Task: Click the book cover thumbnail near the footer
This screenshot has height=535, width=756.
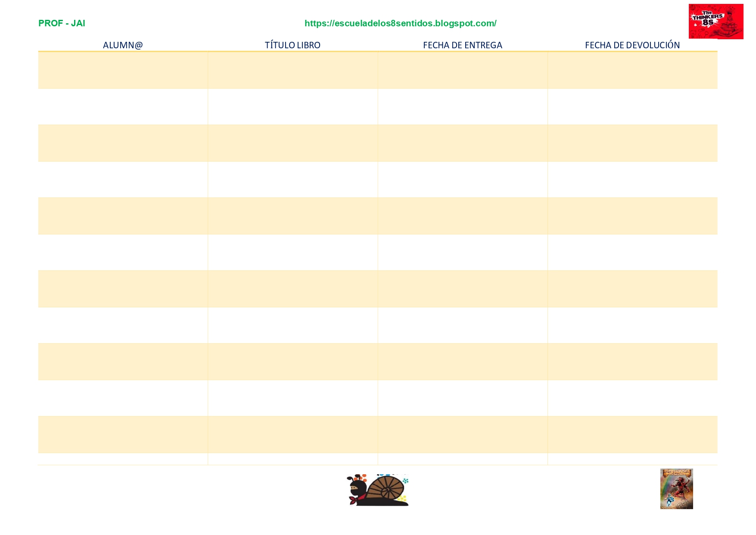Action: [676, 489]
